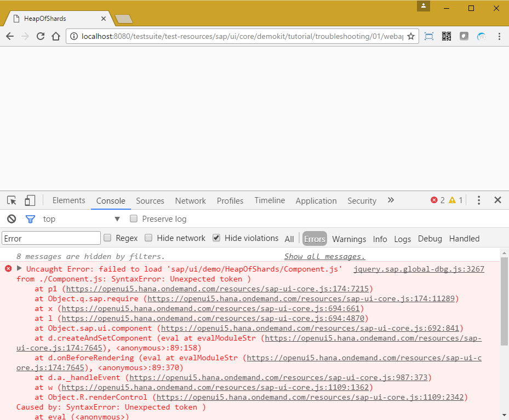Image resolution: width=509 pixels, height=420 pixels.
Task: Click the blue round extension icon
Action: (482, 36)
